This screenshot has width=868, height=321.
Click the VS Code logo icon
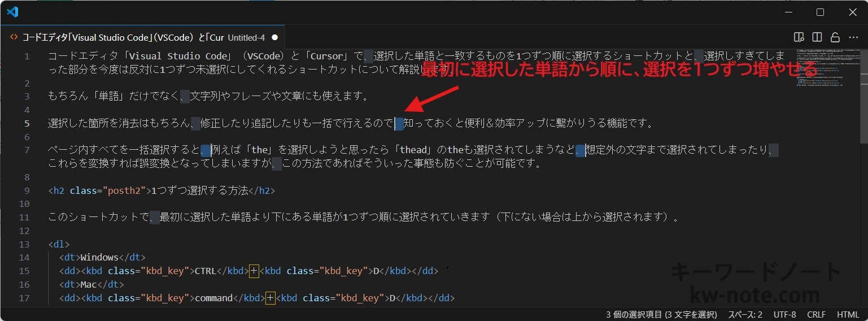[x=12, y=12]
